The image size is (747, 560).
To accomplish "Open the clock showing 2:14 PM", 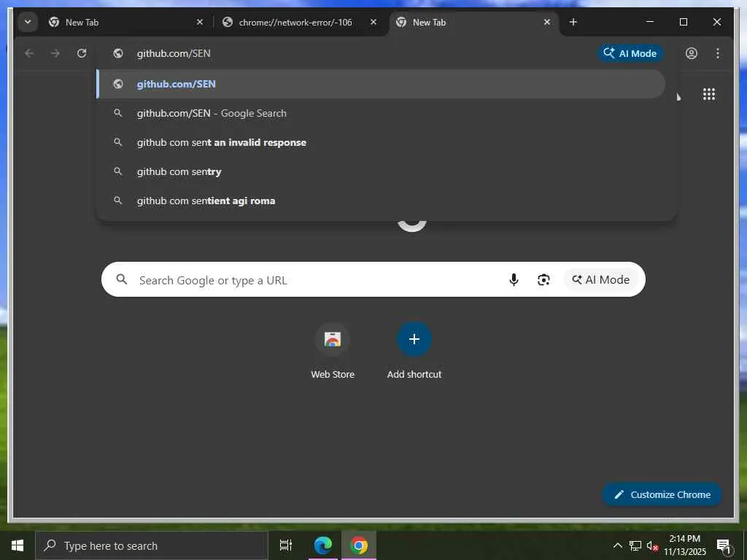I will (685, 545).
